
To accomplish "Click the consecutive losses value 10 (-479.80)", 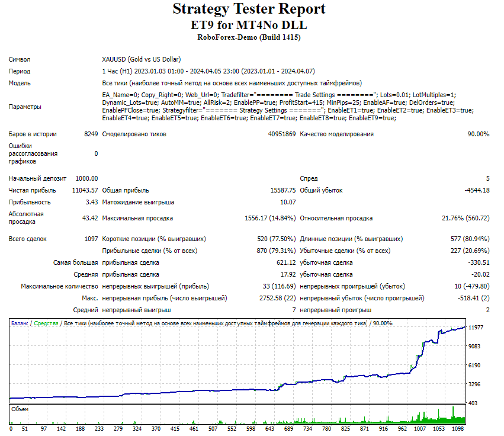I will [x=472, y=287].
